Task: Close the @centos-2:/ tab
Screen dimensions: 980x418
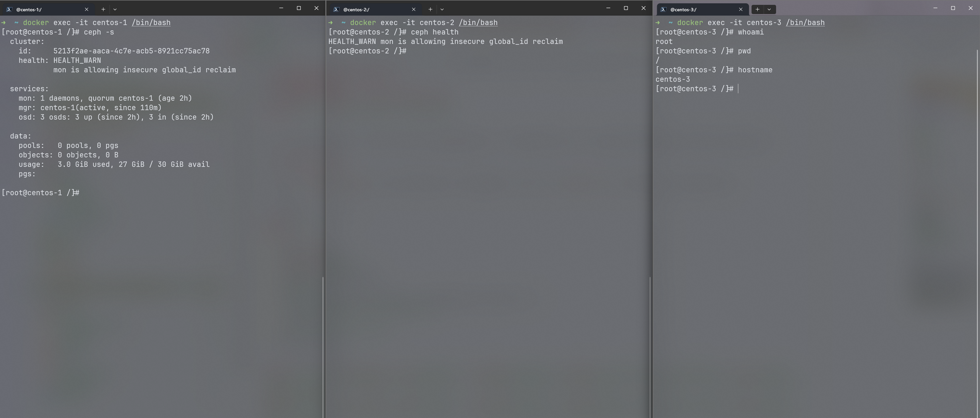Action: pos(413,9)
